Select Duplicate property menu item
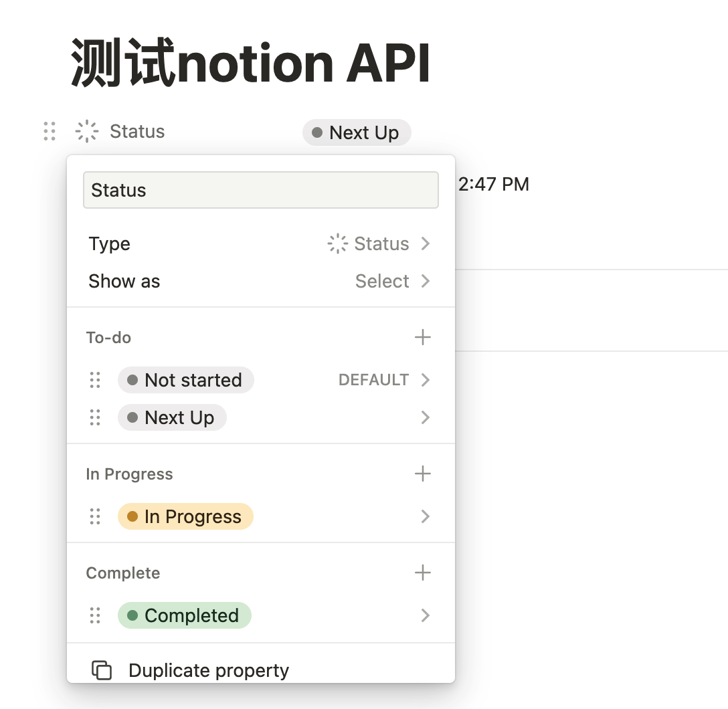Image resolution: width=728 pixels, height=709 pixels. 208,670
